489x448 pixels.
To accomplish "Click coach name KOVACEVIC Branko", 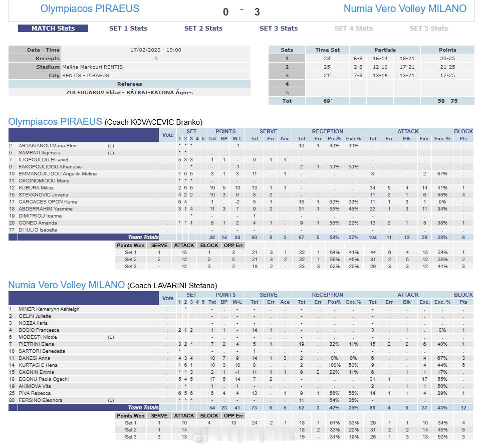I will click(x=165, y=122).
